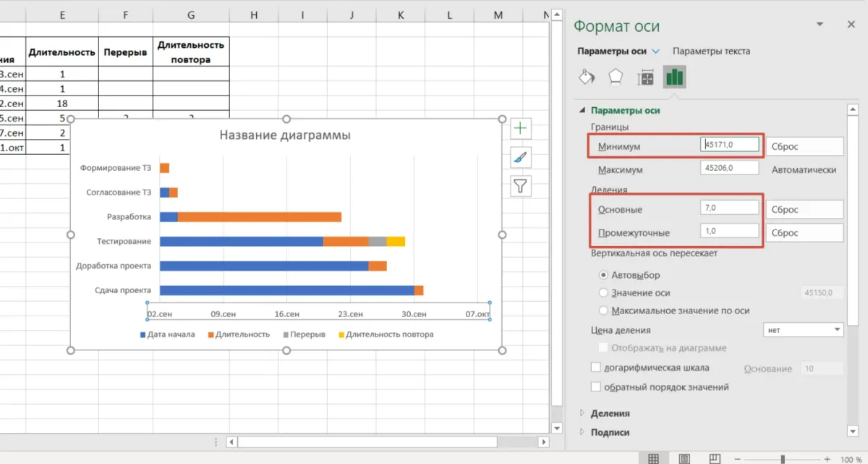This screenshot has width=868, height=464.
Task: Select the Автовыбор radio button
Action: [603, 275]
